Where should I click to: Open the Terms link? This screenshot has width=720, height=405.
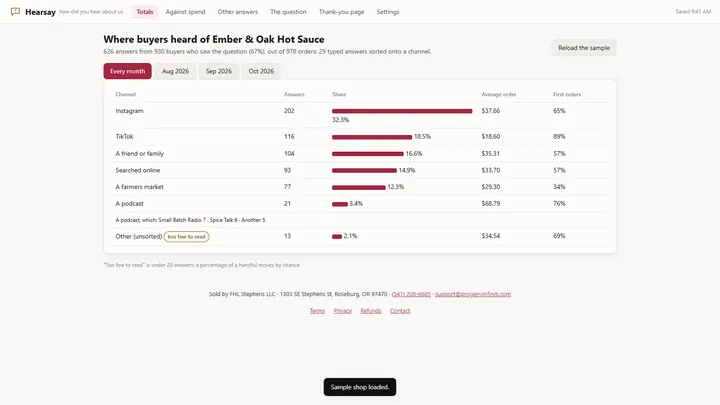[317, 311]
